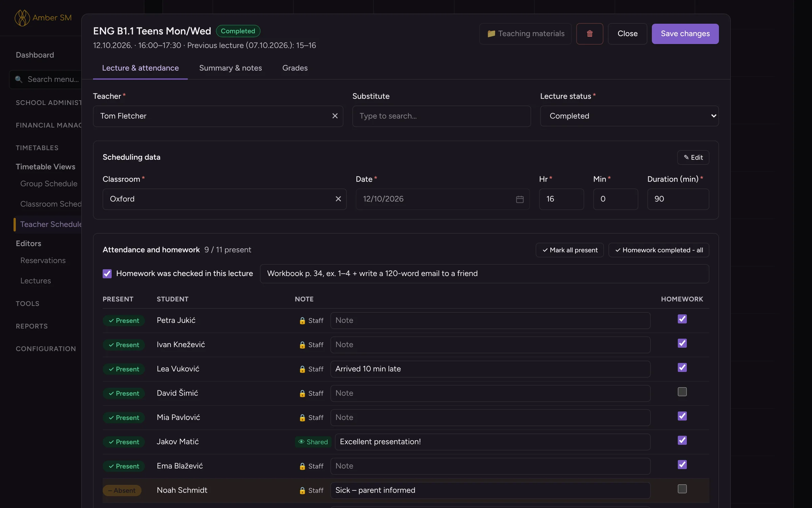Expand the School Administration menu section
This screenshot has width=812, height=508.
[x=48, y=103]
